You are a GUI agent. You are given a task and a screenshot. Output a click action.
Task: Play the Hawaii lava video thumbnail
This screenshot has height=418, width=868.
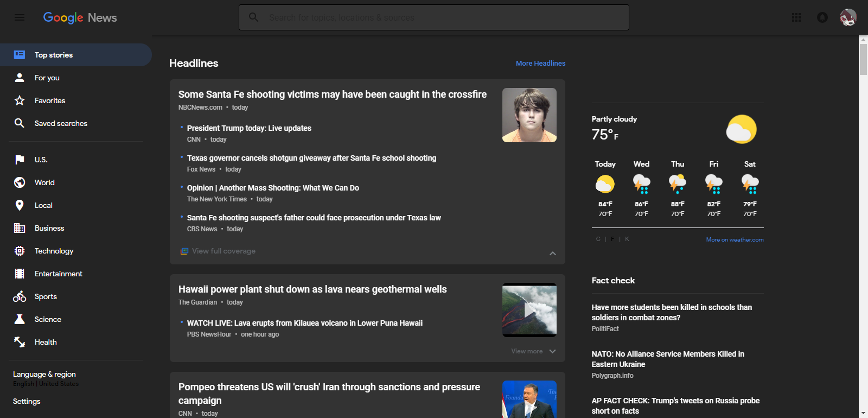(x=529, y=310)
